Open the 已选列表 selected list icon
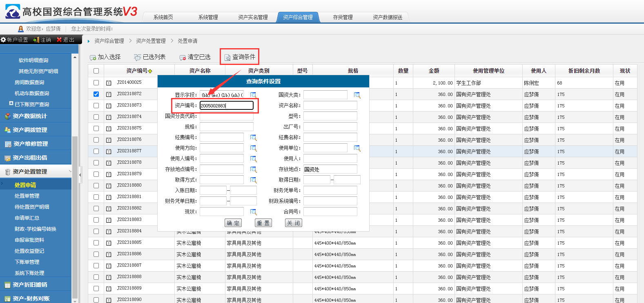The width and height of the screenshot is (644, 303). tap(138, 58)
